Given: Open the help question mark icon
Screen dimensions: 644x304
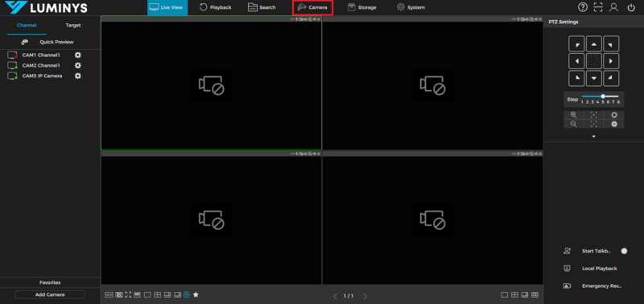Looking at the screenshot, I should coord(582,7).
